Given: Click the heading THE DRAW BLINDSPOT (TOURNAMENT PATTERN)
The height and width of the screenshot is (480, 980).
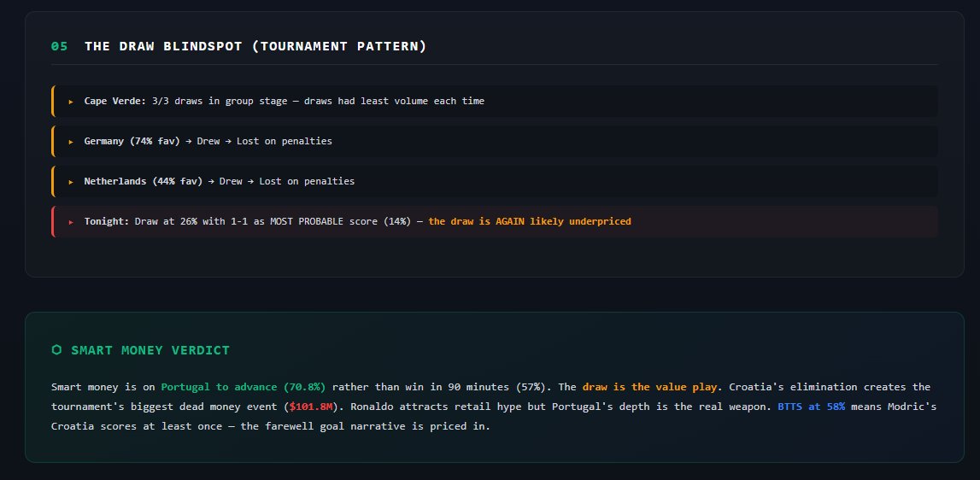Looking at the screenshot, I should click(x=255, y=46).
